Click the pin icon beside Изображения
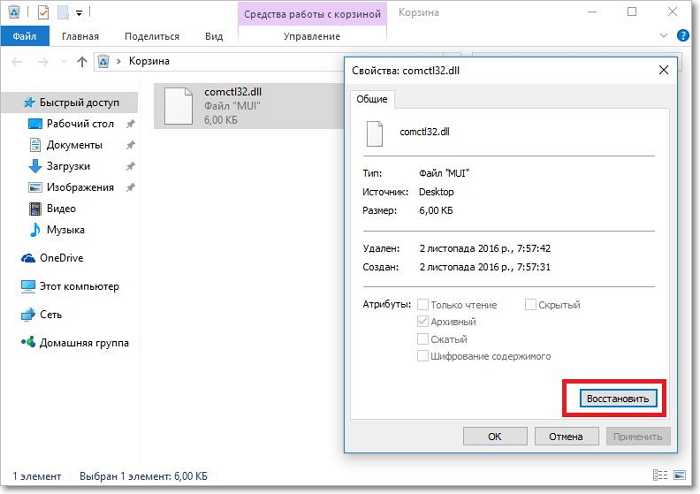700x494 pixels. coord(130,187)
